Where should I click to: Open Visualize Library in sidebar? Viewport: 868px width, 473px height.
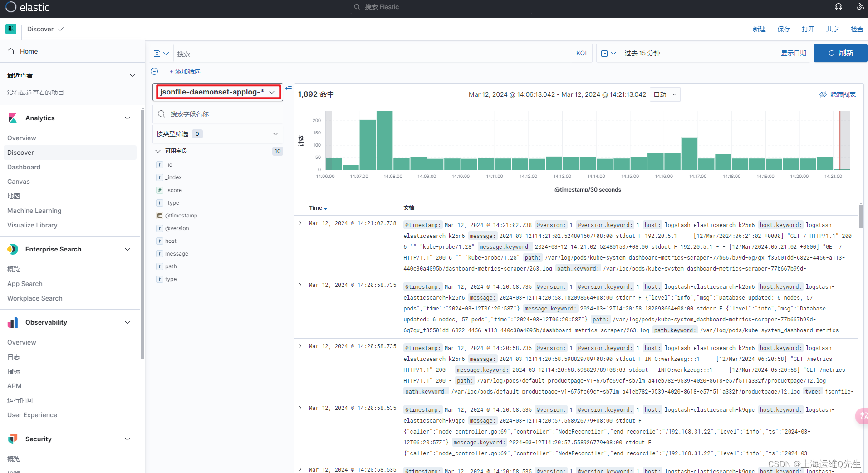pos(32,225)
